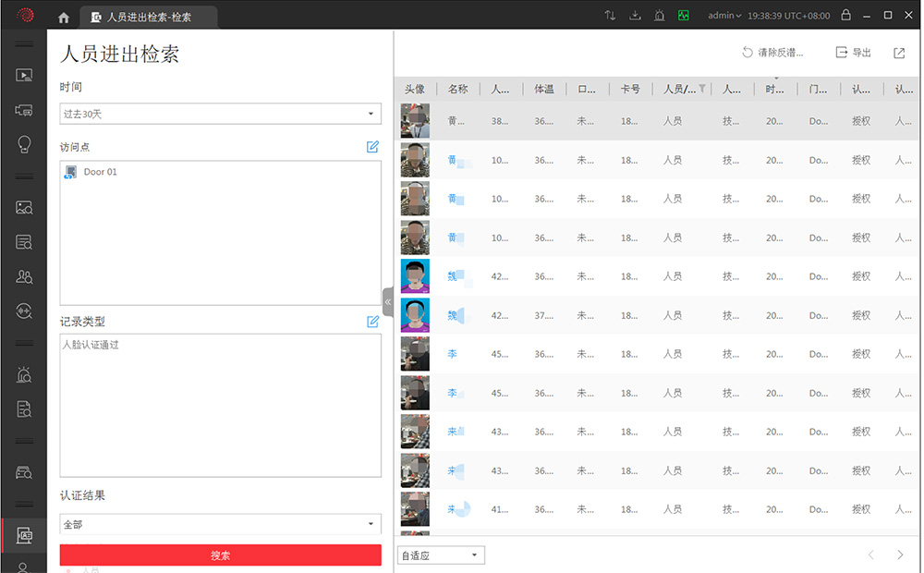Click the edit icon next to 记录类型
924x573 pixels.
point(372,322)
